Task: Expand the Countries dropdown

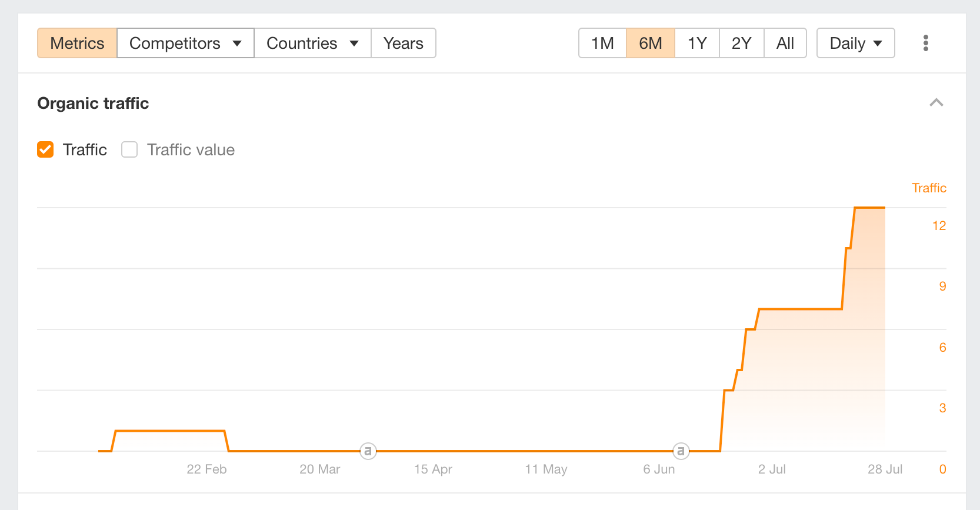Action: [x=312, y=43]
